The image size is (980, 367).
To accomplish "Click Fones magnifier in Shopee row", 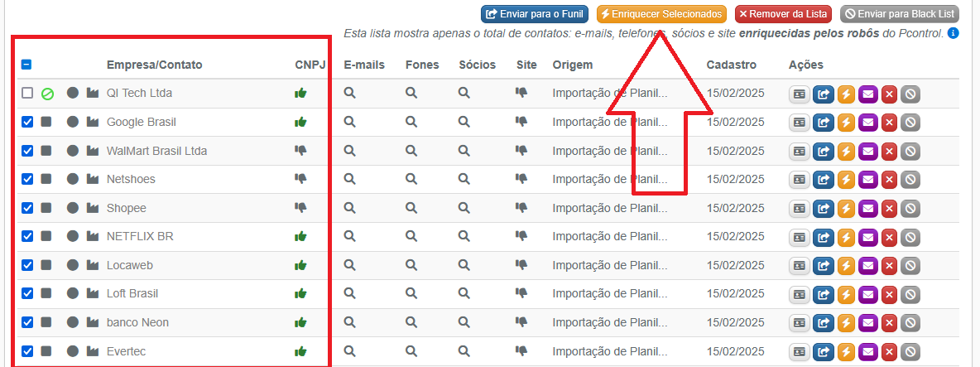I will [411, 208].
